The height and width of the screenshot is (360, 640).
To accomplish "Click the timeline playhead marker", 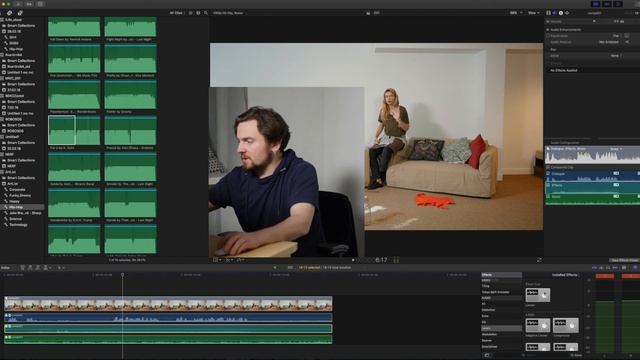I will point(122,275).
